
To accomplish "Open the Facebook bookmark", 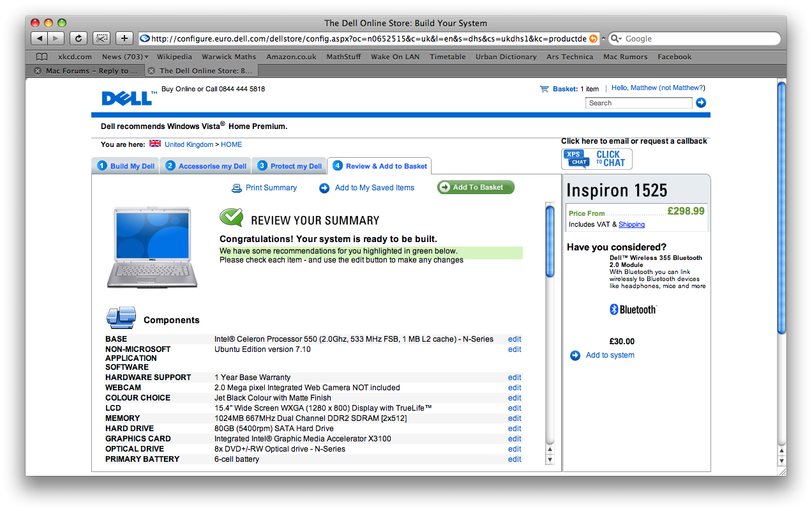I will [674, 57].
